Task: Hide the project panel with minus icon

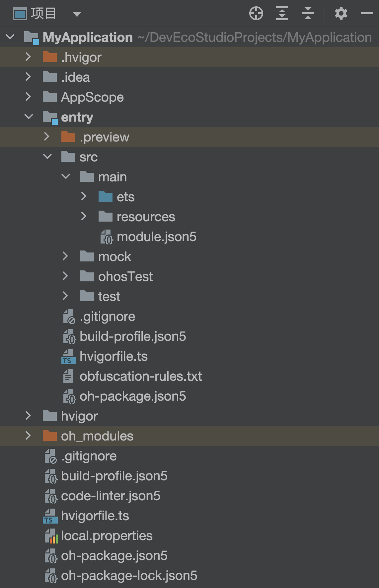Action: coord(367,14)
